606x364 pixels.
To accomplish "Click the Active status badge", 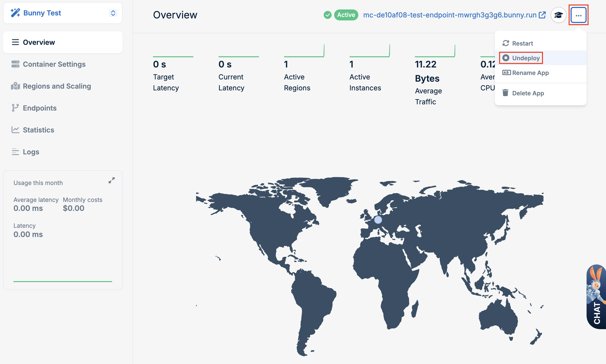I will point(346,15).
